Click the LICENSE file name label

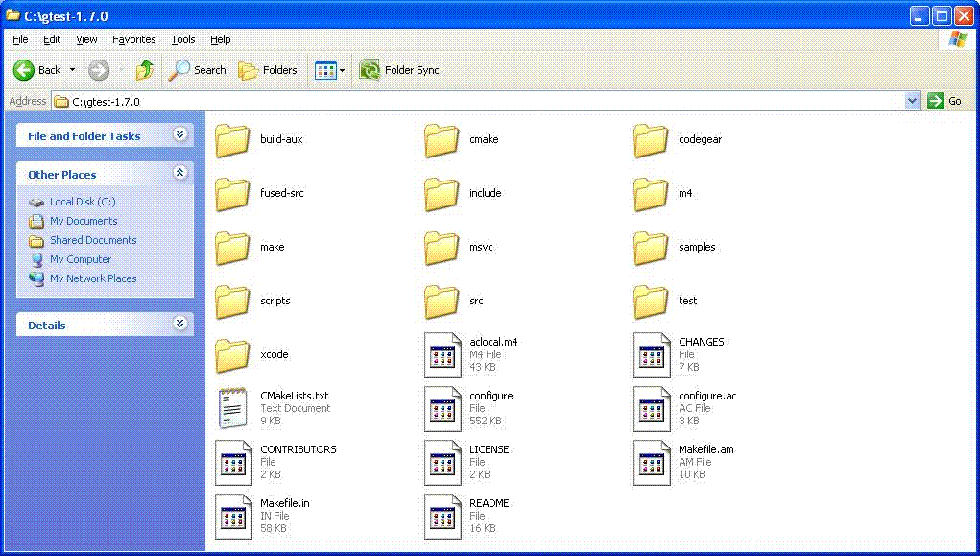coord(490,449)
